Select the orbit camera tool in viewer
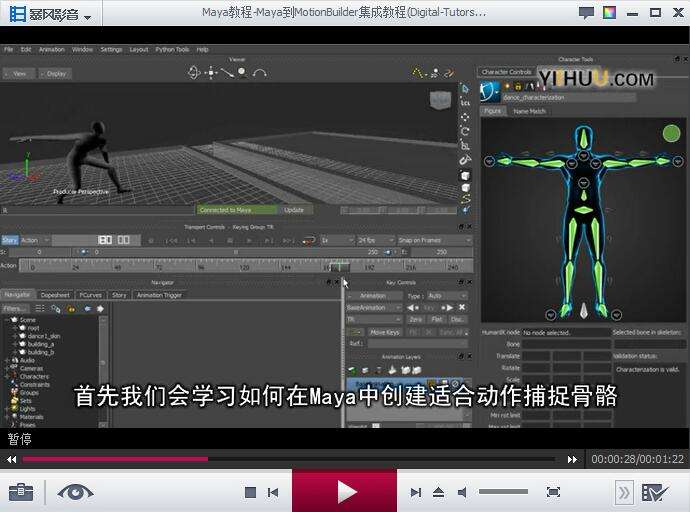690x512 pixels. (x=194, y=72)
